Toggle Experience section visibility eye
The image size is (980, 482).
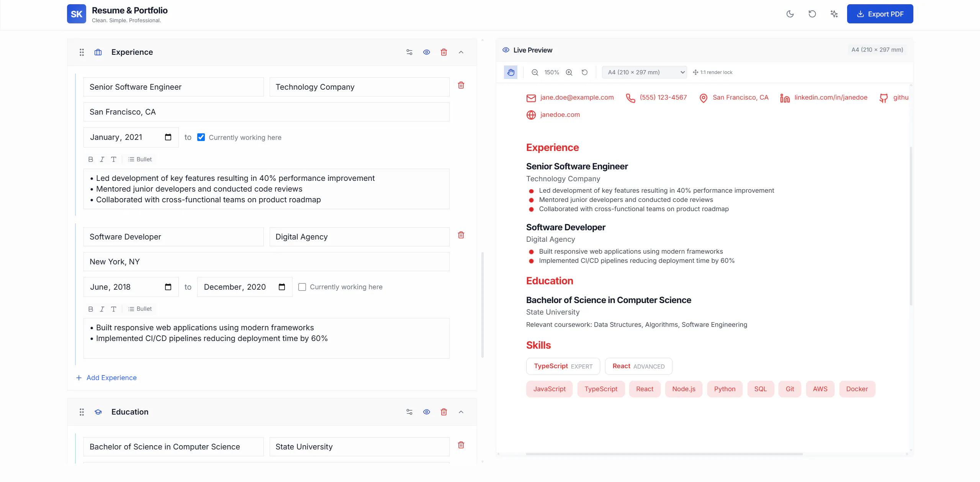pos(427,52)
